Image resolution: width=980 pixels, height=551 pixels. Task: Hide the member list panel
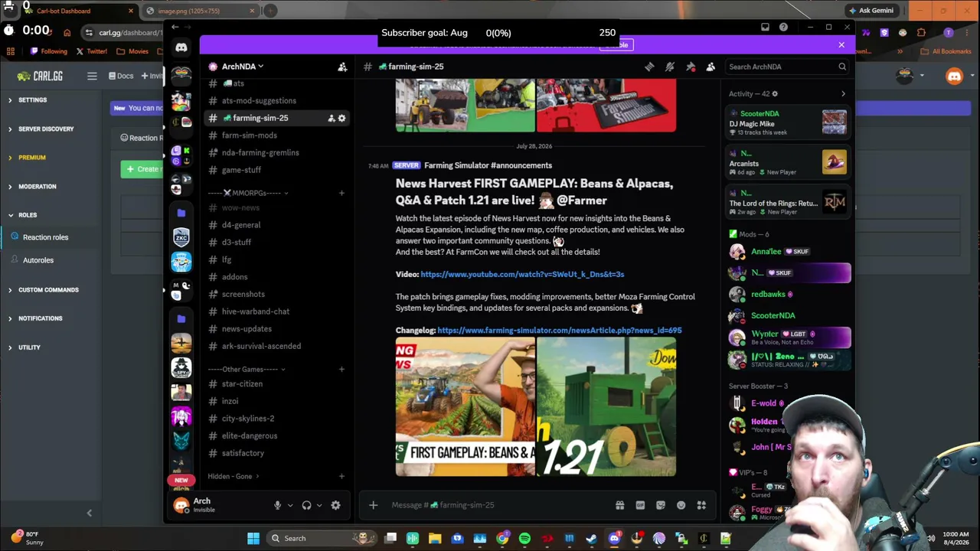pyautogui.click(x=710, y=67)
